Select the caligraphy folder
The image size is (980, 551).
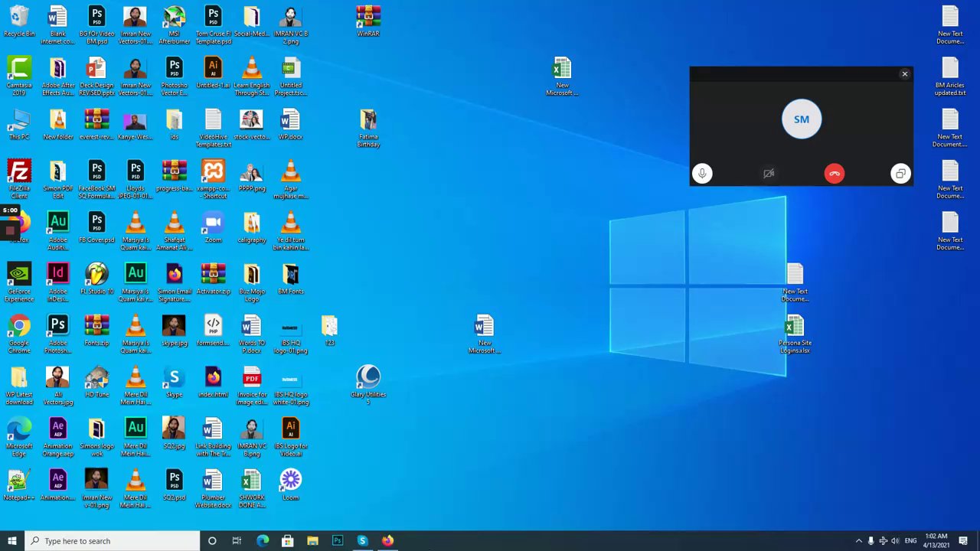pos(252,228)
